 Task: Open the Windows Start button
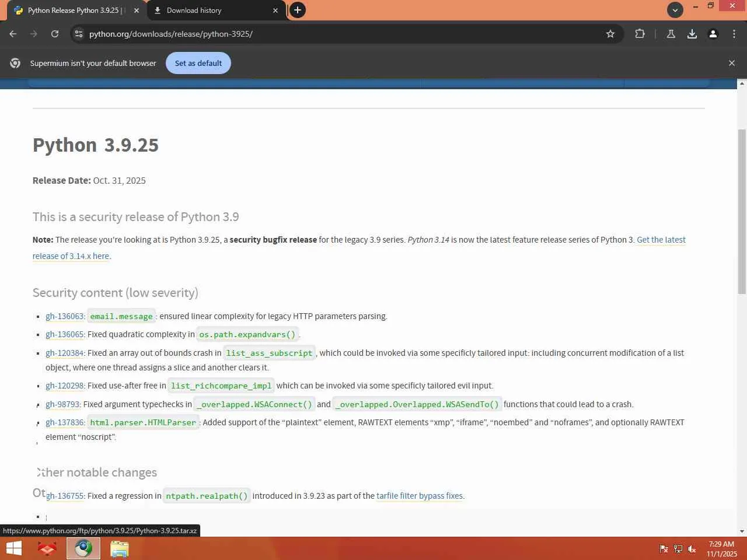[x=13, y=548]
